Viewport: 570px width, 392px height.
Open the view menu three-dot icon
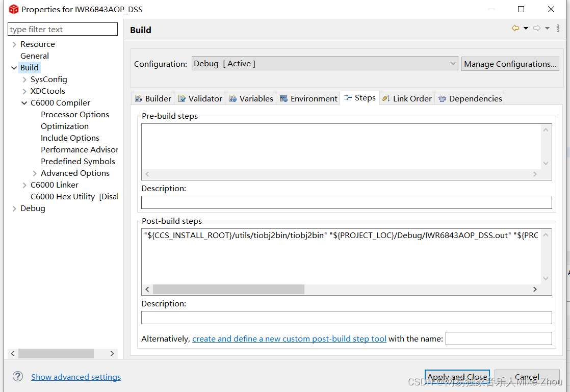click(x=557, y=28)
